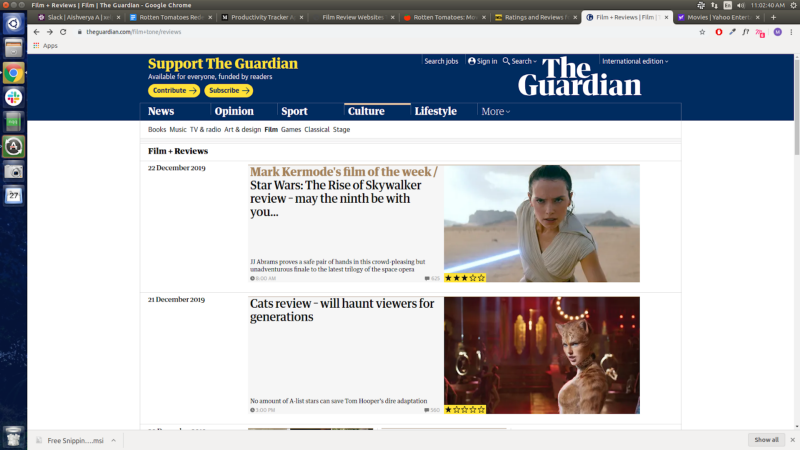Screen dimensions: 800x450
Task: Open the font finder extension icon
Action: click(x=745, y=32)
